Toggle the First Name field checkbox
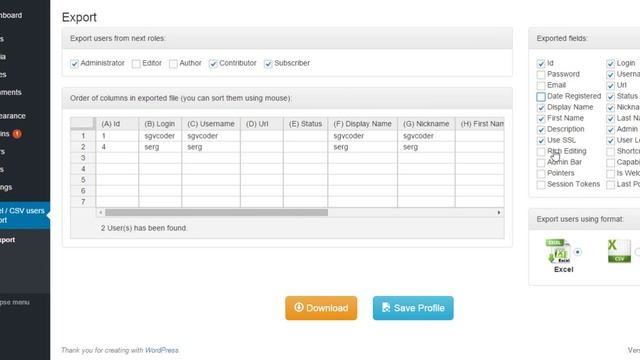Viewport: 640px width, 360px height. [x=541, y=119]
